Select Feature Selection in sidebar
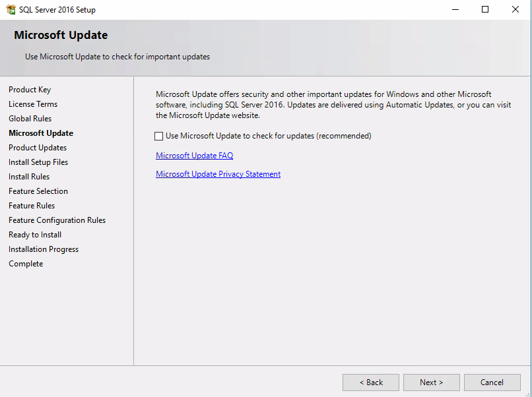Image resolution: width=532 pixels, height=397 pixels. click(x=38, y=191)
